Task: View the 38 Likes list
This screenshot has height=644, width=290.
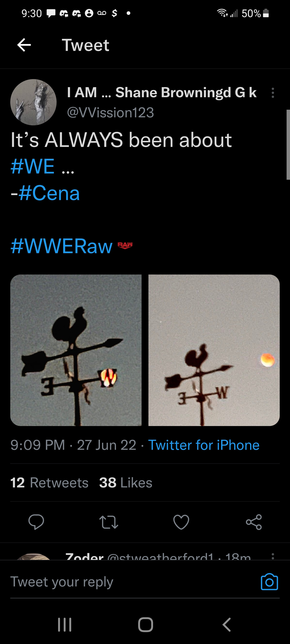Action: pos(126,483)
